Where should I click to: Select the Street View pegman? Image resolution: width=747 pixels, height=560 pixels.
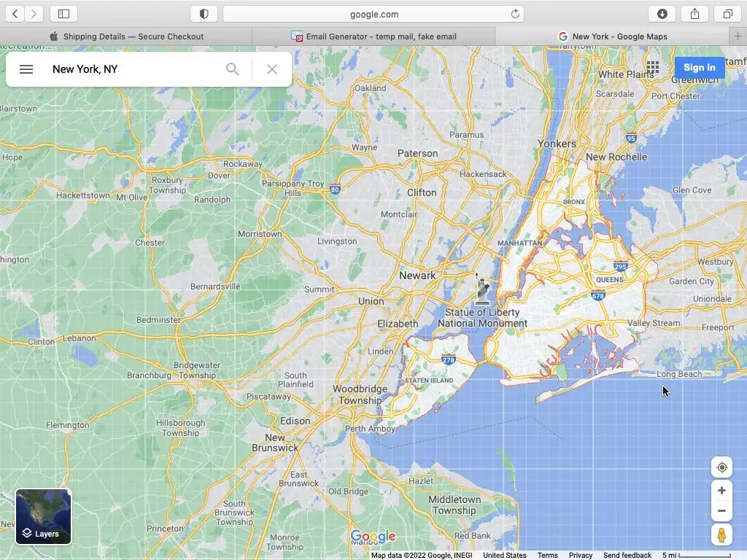[x=721, y=535]
